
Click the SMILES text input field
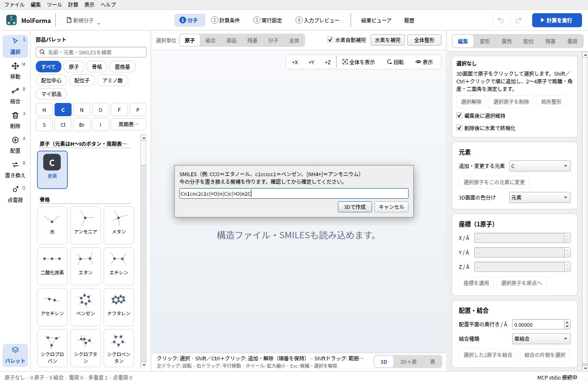(294, 194)
